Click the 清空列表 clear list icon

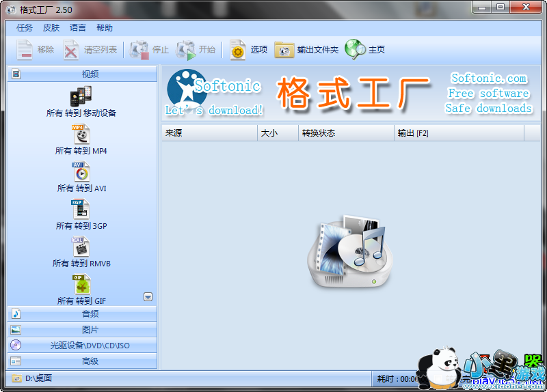(71, 50)
